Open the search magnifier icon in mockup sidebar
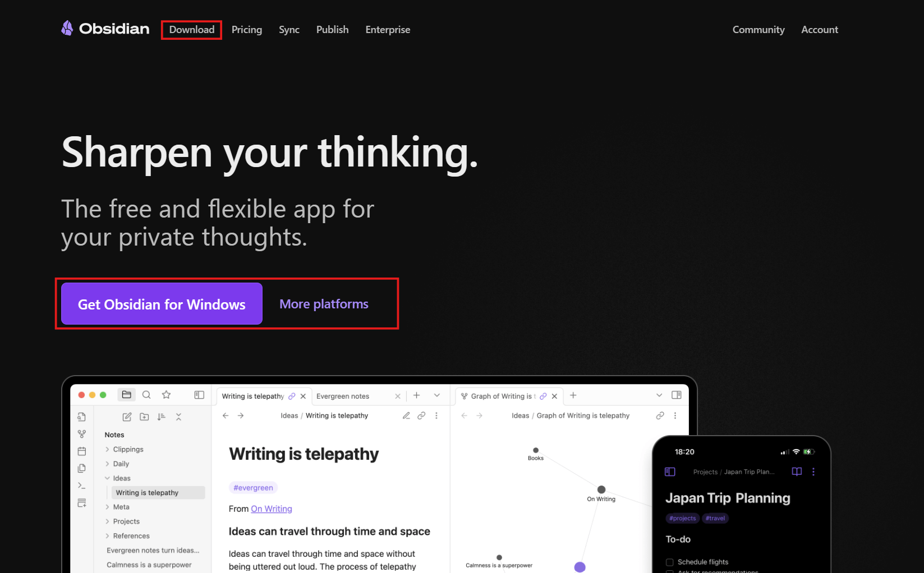The image size is (924, 573). [146, 395]
